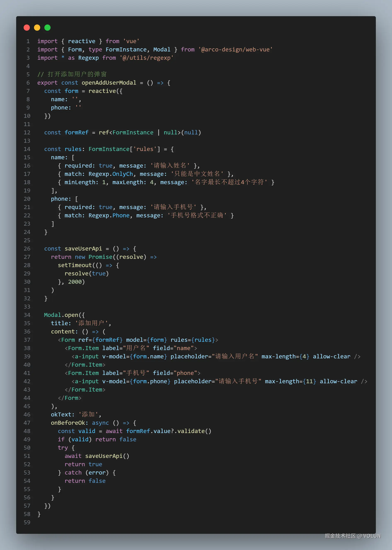Click the title text '添加用户'
Screen dimensions: 392x550
point(92,323)
